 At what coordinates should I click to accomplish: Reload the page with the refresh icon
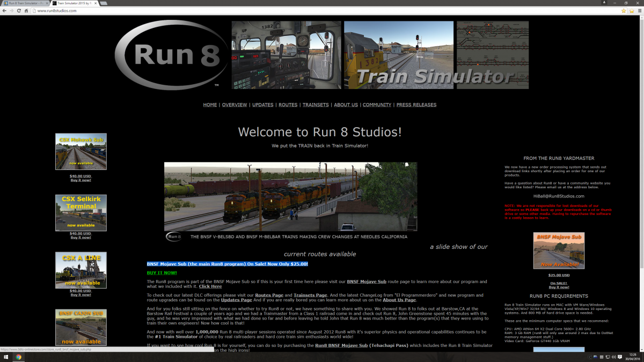click(19, 11)
